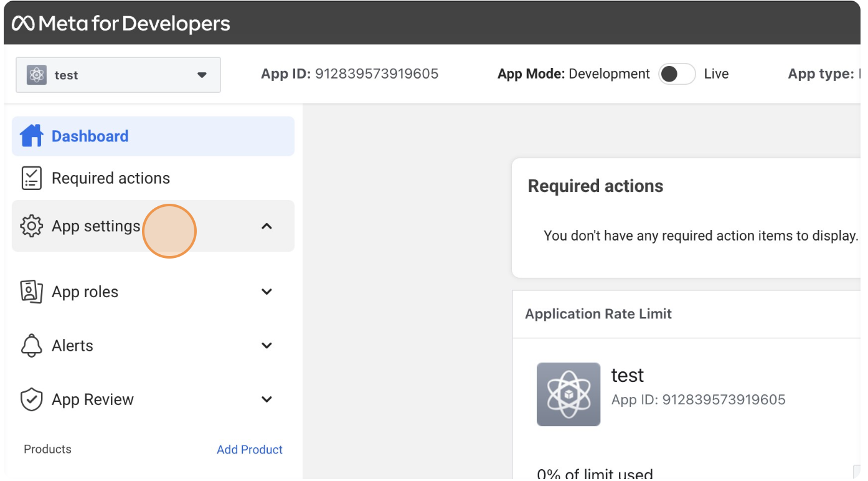
Task: Click the Required actions checklist icon
Action: [31, 178]
